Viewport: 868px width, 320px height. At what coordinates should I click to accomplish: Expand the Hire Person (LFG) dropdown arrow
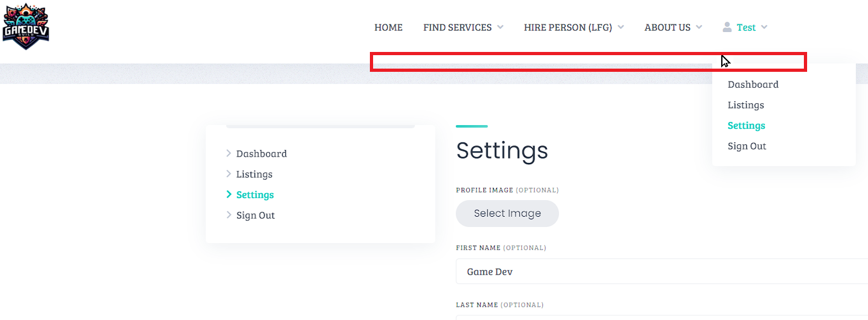[621, 28]
